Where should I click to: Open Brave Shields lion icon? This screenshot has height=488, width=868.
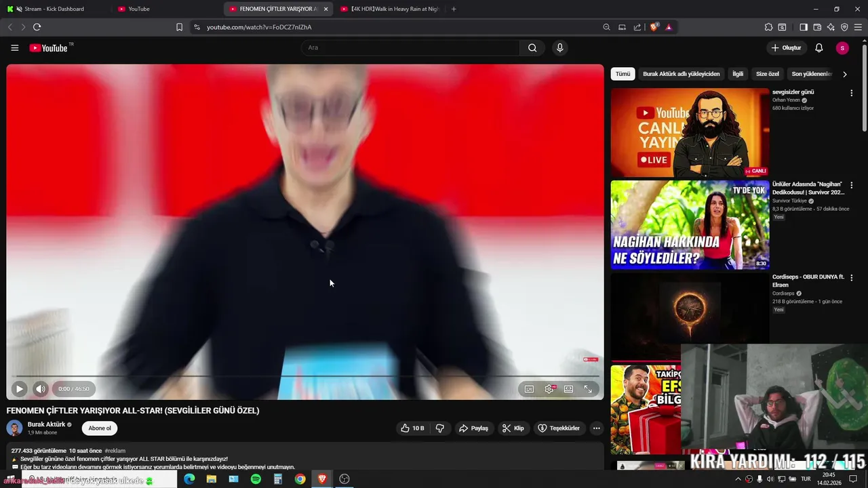pyautogui.click(x=654, y=27)
